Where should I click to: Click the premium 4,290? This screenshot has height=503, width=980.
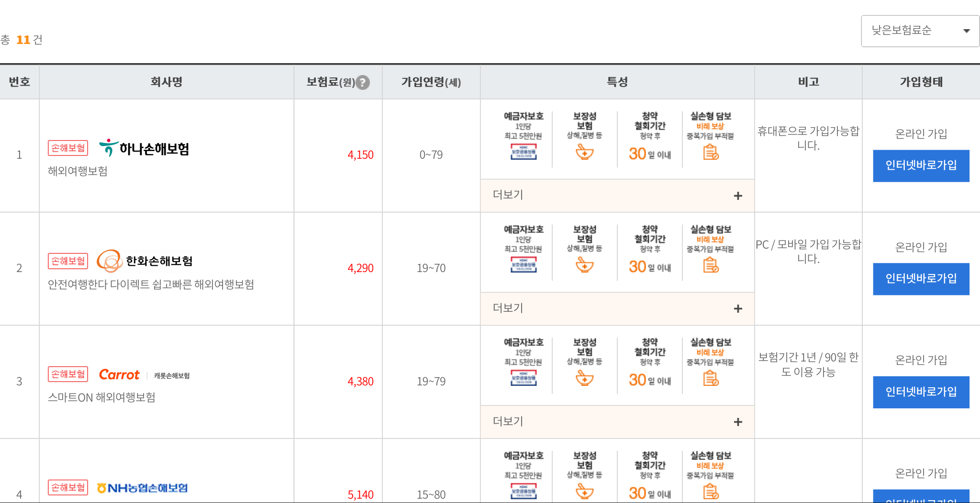[x=360, y=268]
